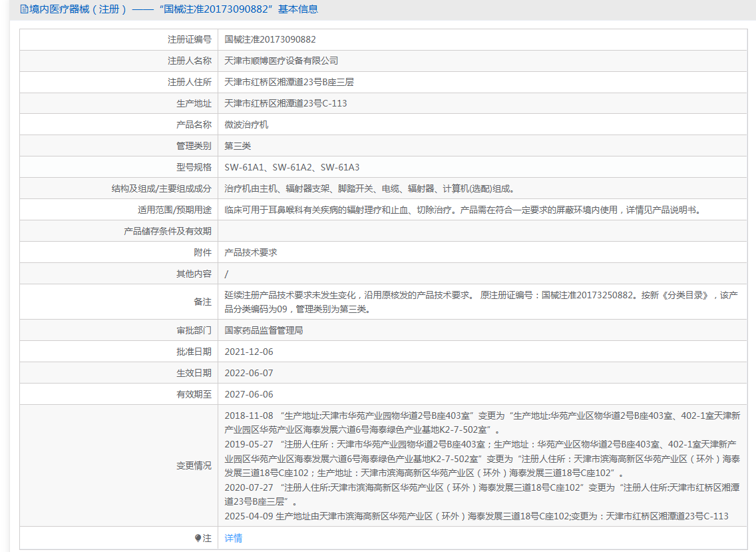The height and width of the screenshot is (552, 756).
Task: Select approving department 国家药品监督管理局
Action: point(264,330)
